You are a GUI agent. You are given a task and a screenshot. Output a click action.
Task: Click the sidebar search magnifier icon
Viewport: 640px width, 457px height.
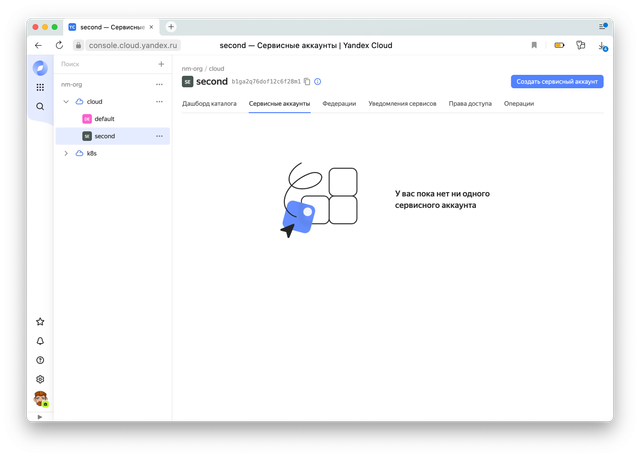(40, 106)
